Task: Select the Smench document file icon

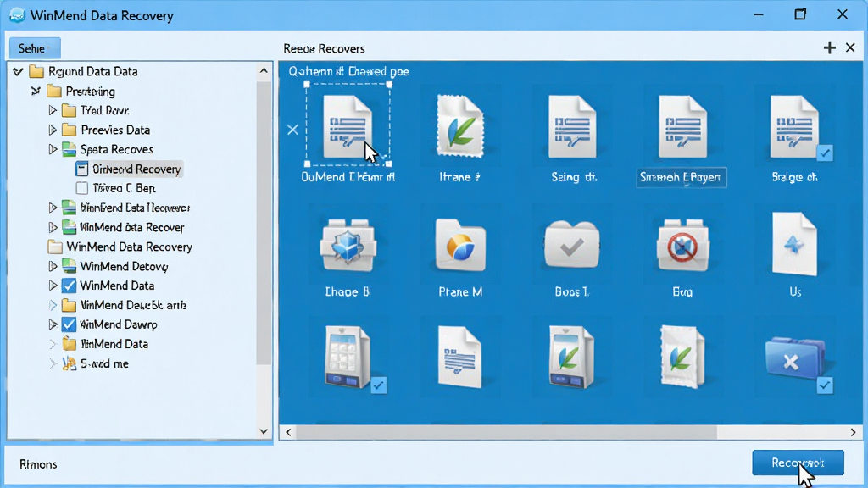Action: pos(682,126)
